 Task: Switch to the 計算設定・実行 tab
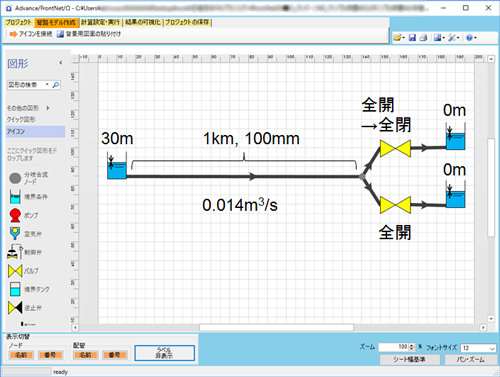100,22
